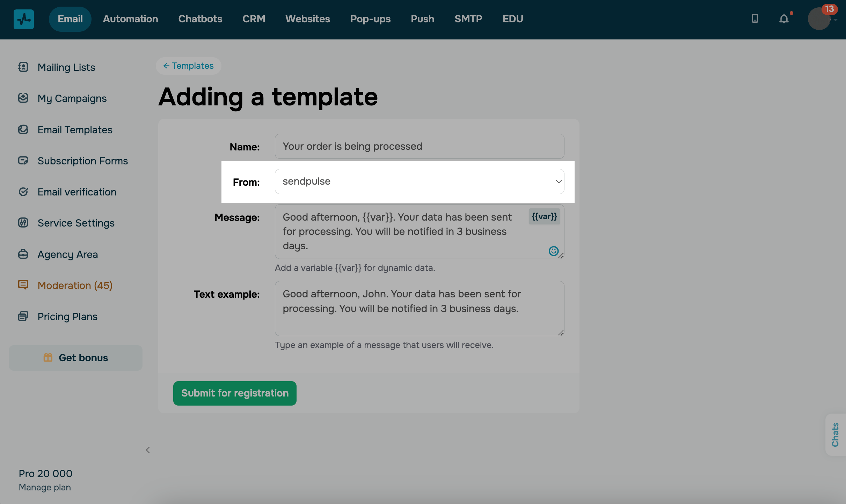The width and height of the screenshot is (846, 504).
Task: Click Submit for registration button
Action: tap(235, 393)
